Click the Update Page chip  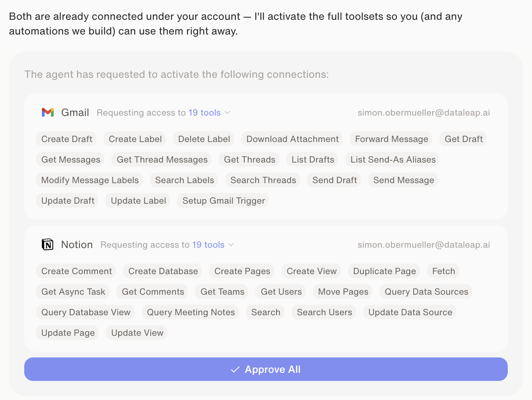click(x=68, y=333)
